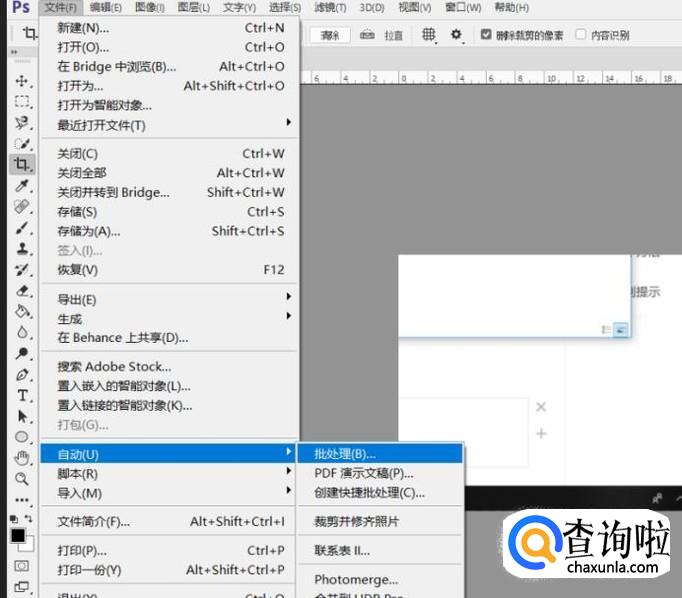Open the extra tools ellipsis menu

click(x=22, y=500)
